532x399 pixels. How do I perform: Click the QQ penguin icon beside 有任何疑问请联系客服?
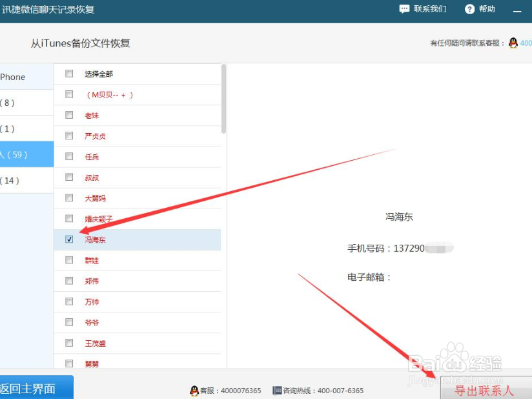click(x=513, y=43)
